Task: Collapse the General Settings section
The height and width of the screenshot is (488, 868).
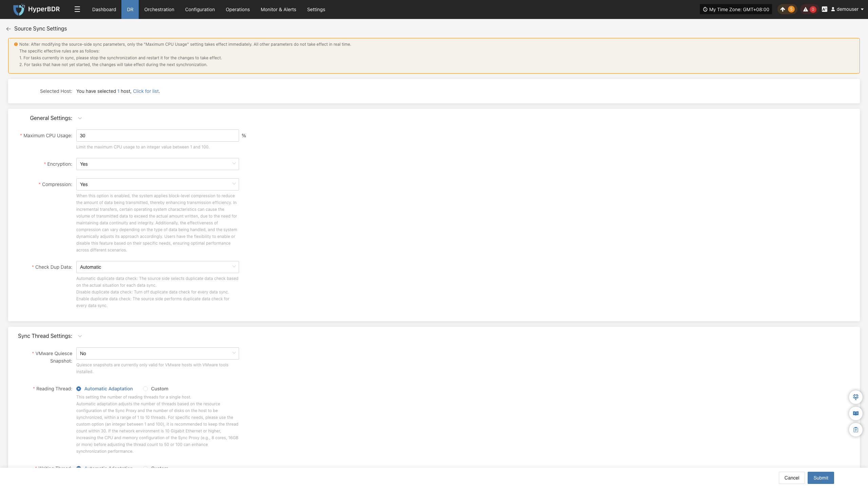Action: pyautogui.click(x=80, y=118)
